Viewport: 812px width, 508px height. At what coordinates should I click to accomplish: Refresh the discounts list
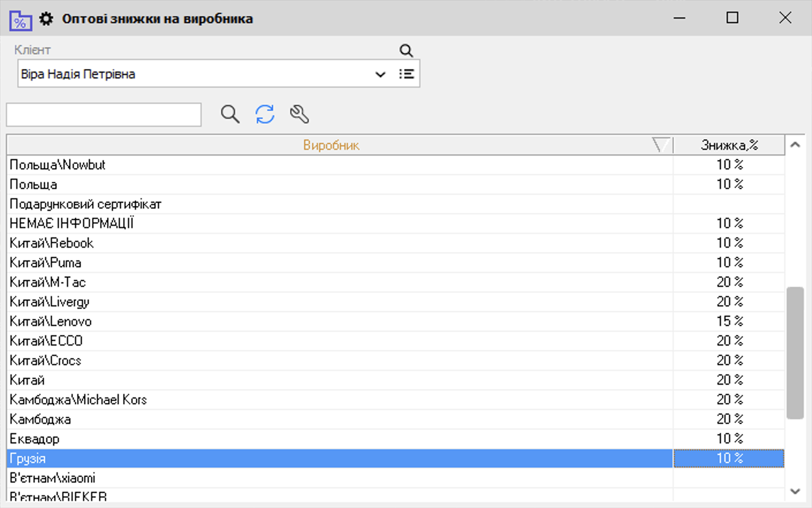(265, 114)
